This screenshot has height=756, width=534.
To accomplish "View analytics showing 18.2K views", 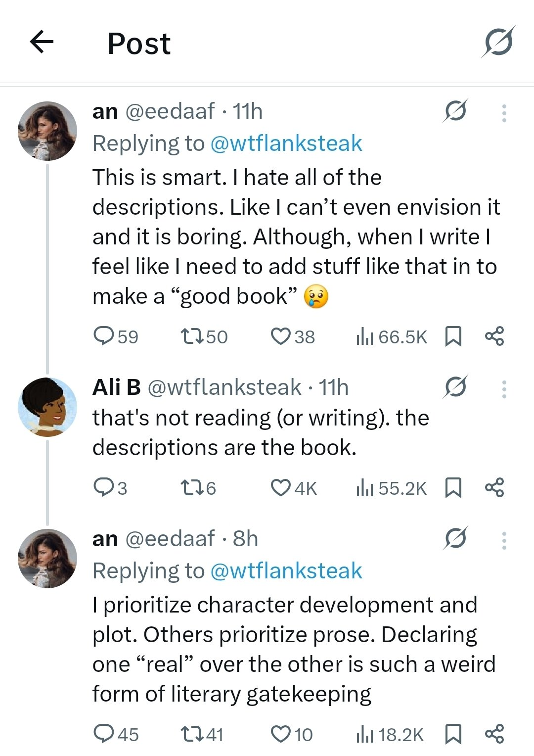I will click(x=390, y=734).
